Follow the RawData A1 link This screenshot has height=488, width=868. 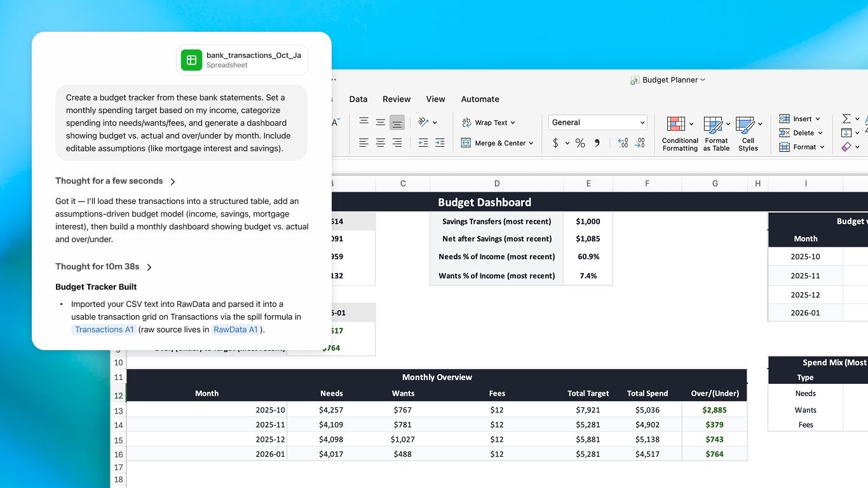(x=236, y=329)
